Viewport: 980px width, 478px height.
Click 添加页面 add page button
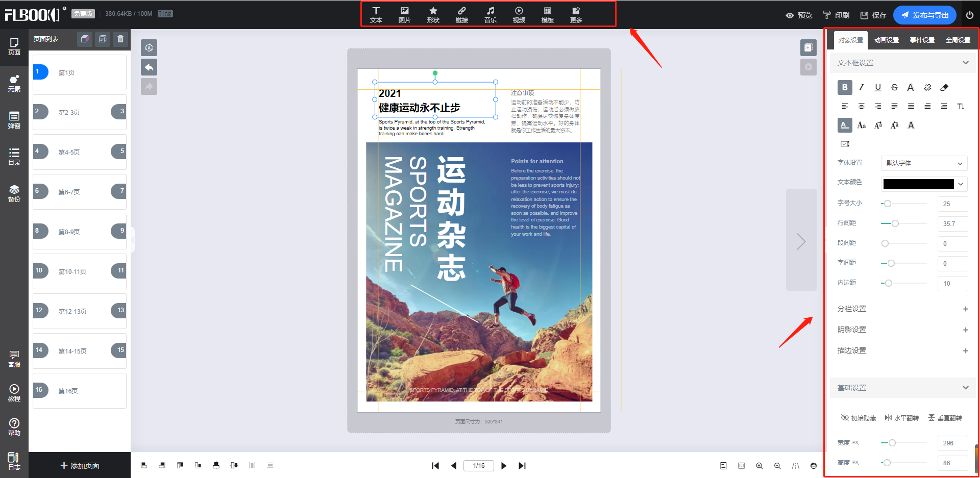80,466
